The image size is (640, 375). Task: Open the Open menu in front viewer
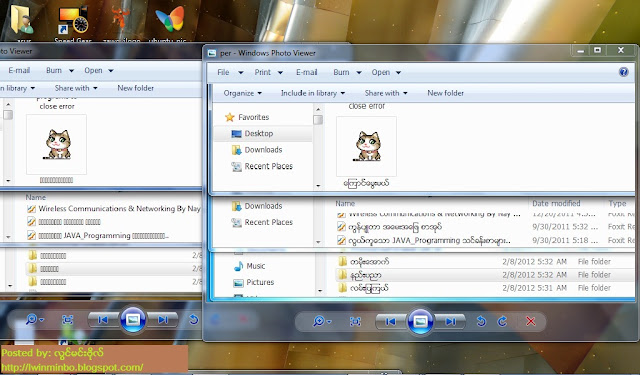click(x=386, y=72)
